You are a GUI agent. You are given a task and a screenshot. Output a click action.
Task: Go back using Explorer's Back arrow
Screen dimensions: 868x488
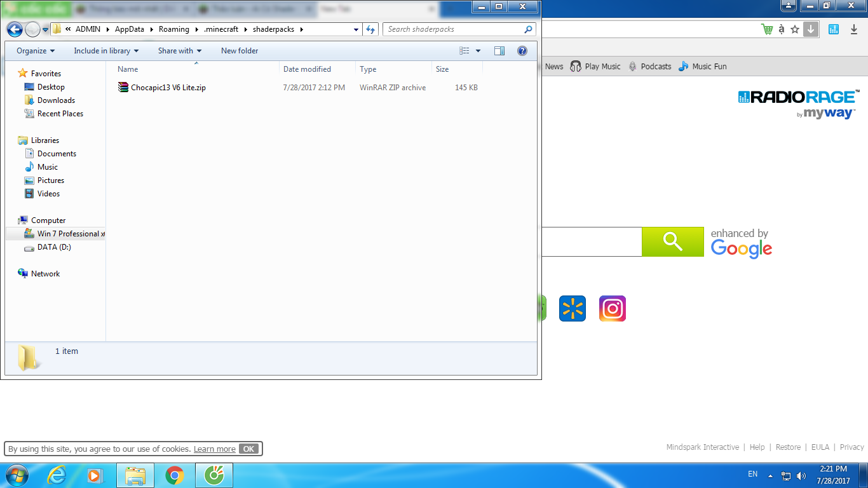pos(15,29)
